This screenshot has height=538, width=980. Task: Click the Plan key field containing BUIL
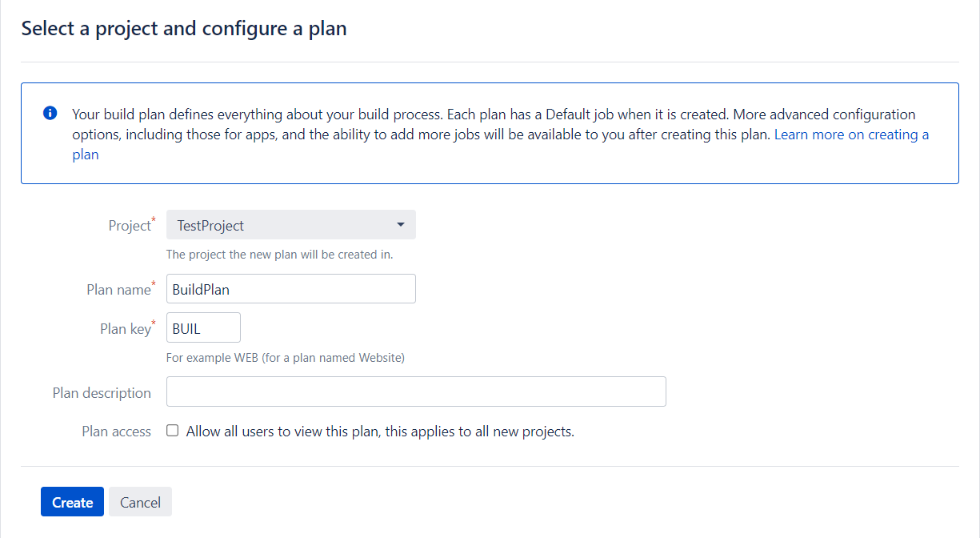point(203,328)
